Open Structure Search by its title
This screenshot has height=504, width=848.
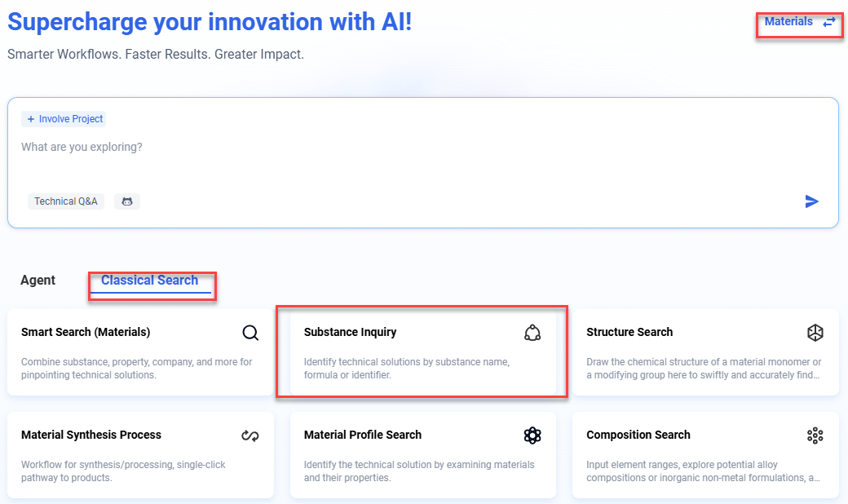click(x=629, y=333)
